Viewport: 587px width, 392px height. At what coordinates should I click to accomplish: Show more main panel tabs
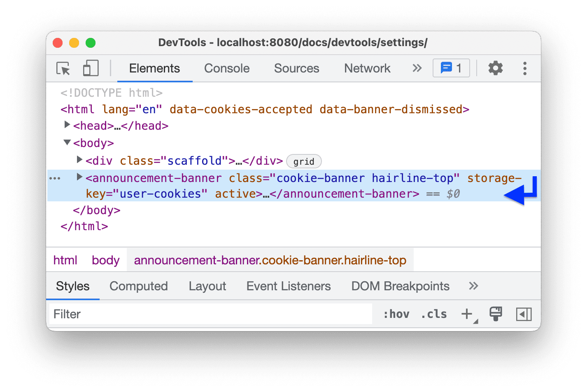pyautogui.click(x=417, y=68)
